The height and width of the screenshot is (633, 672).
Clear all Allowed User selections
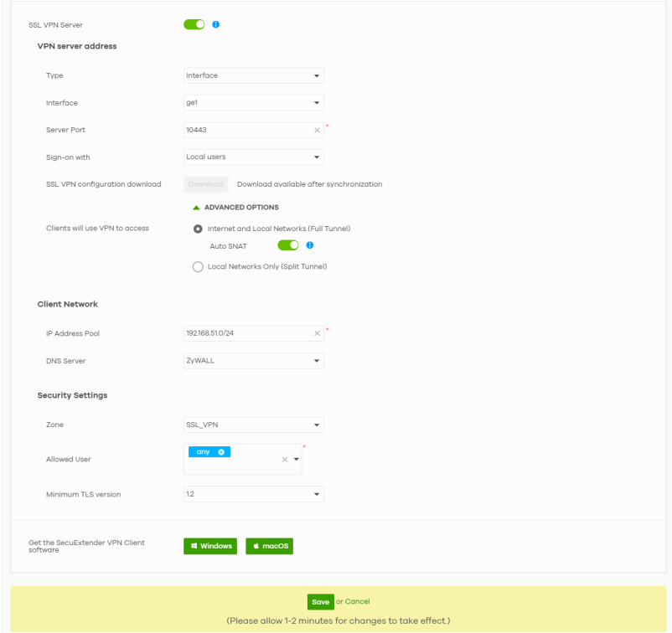coord(284,459)
